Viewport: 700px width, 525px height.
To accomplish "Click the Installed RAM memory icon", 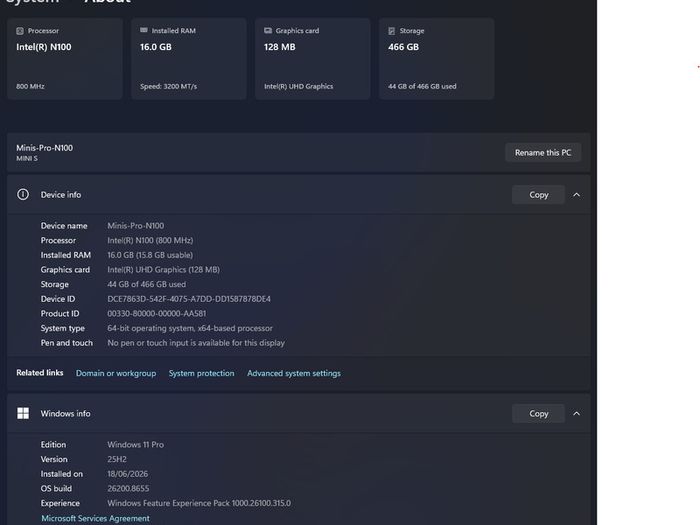I will point(144,30).
